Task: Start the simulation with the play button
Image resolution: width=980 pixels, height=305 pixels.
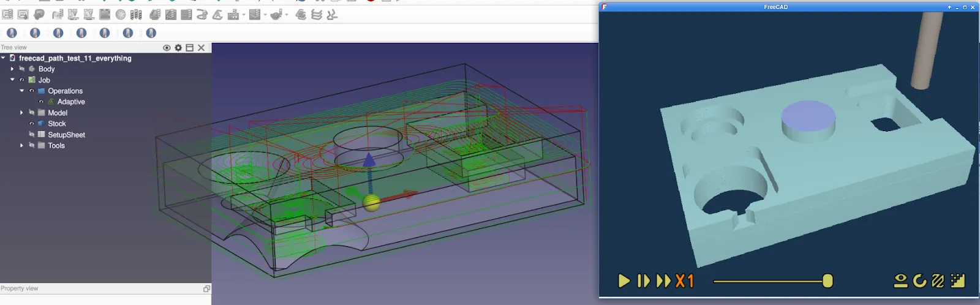Action: (624, 281)
